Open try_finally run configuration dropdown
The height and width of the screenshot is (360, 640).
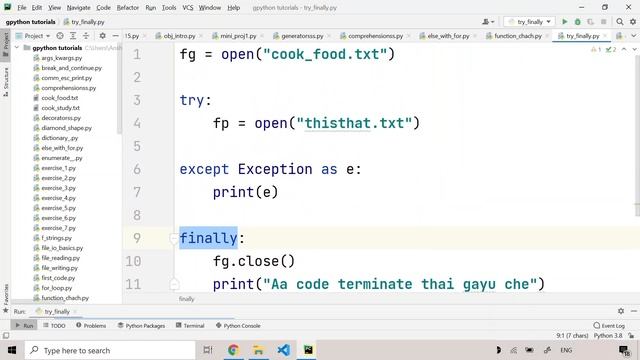click(529, 22)
